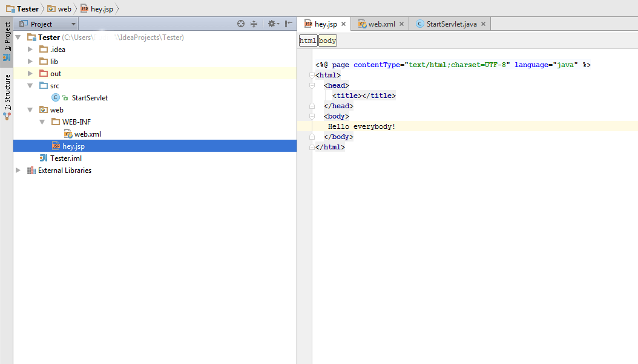638x364 pixels.
Task: Open the Project view dropdown
Action: (47, 24)
